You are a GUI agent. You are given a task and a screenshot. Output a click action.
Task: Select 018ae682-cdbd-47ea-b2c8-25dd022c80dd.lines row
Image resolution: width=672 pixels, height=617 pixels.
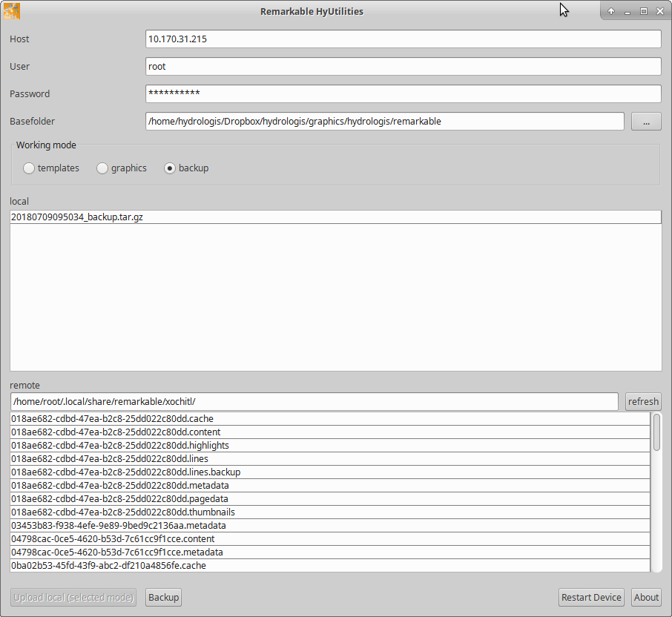330,458
